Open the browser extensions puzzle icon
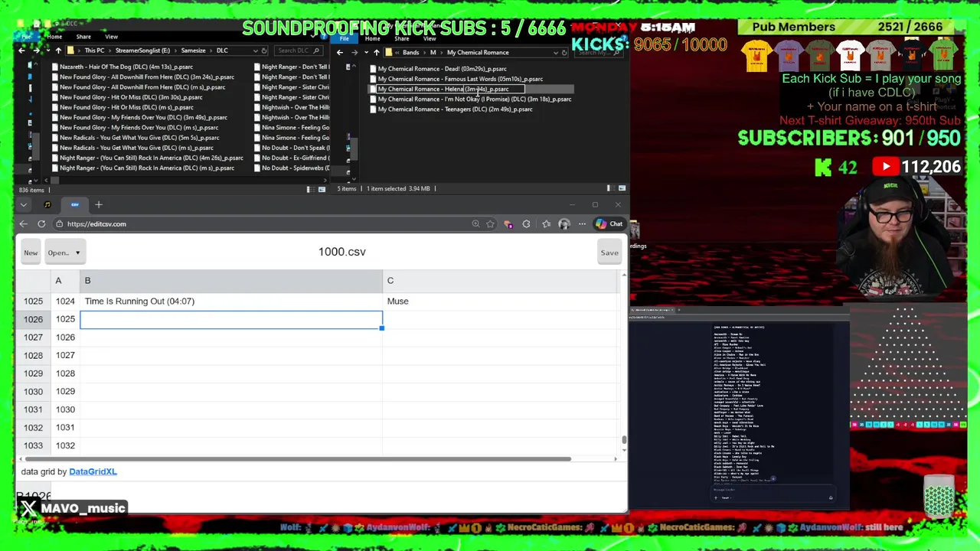980x551 pixels. pyautogui.click(x=526, y=224)
